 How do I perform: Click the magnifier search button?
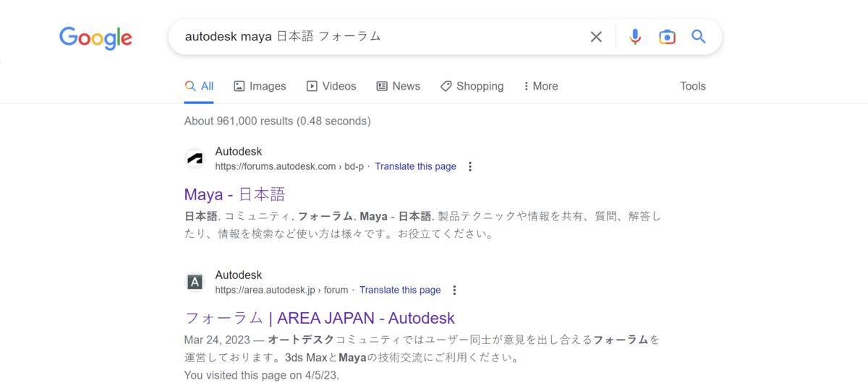click(698, 37)
